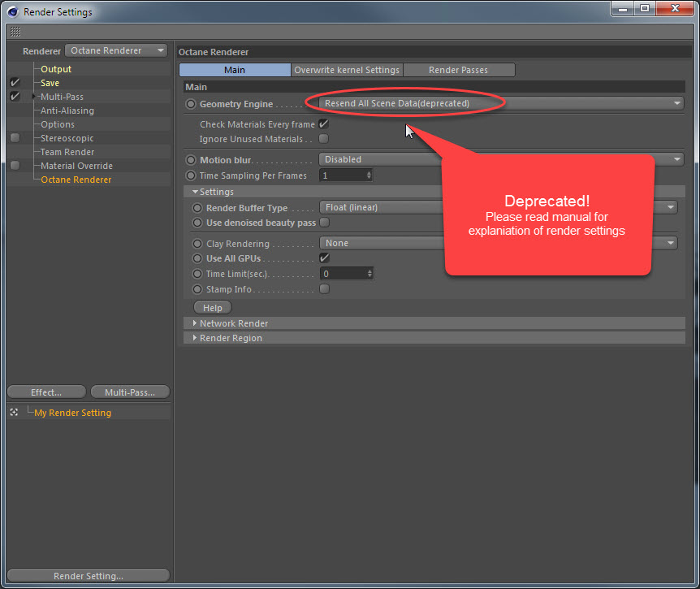This screenshot has height=589, width=700.
Task: Expand the Network Render section
Action: (x=195, y=323)
